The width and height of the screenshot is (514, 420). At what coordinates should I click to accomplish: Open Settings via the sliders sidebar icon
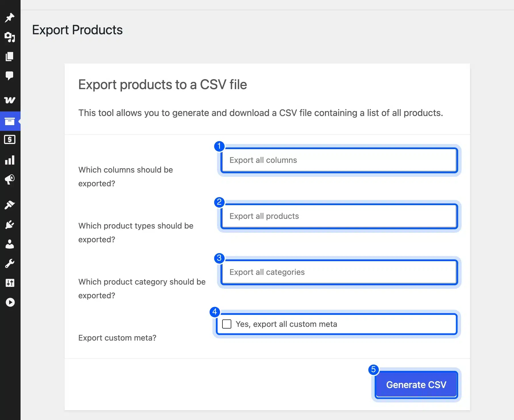tap(10, 283)
